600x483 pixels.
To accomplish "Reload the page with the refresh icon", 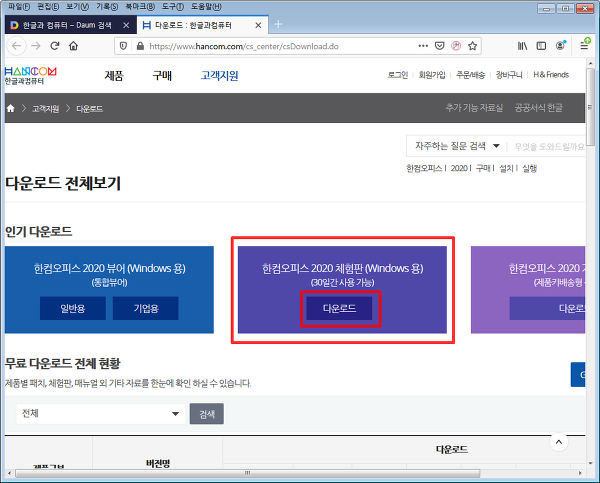I will point(55,46).
